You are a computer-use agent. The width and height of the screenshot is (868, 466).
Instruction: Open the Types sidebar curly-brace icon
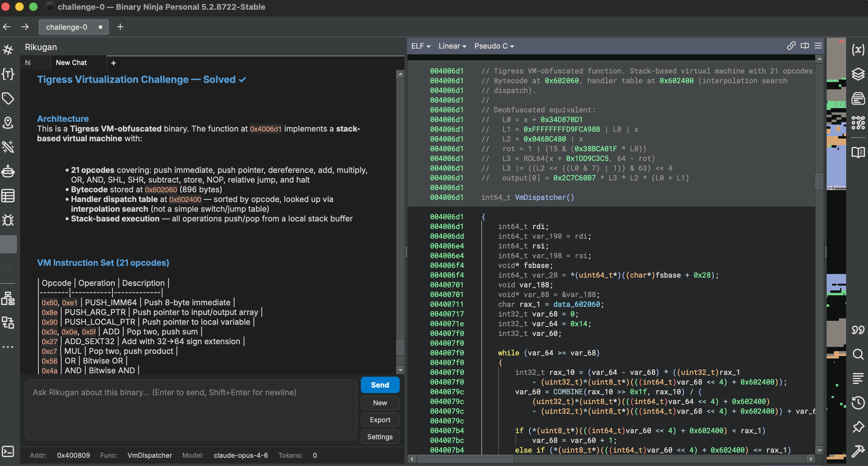coord(8,74)
